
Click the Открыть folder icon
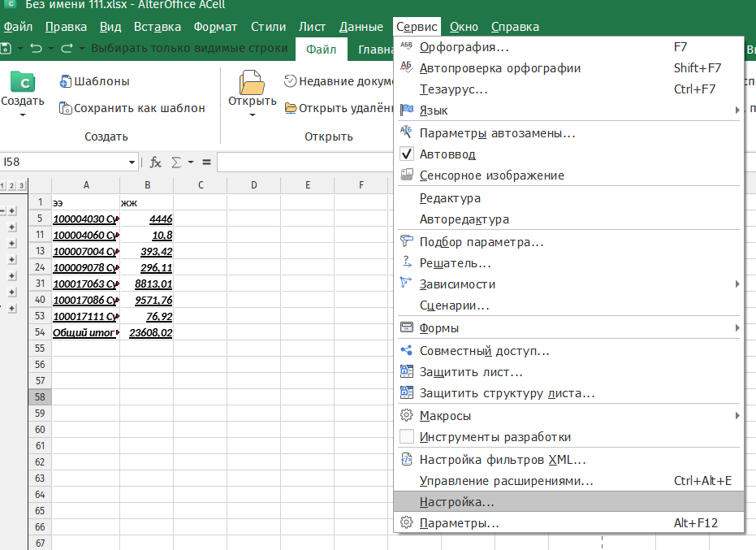(x=252, y=84)
